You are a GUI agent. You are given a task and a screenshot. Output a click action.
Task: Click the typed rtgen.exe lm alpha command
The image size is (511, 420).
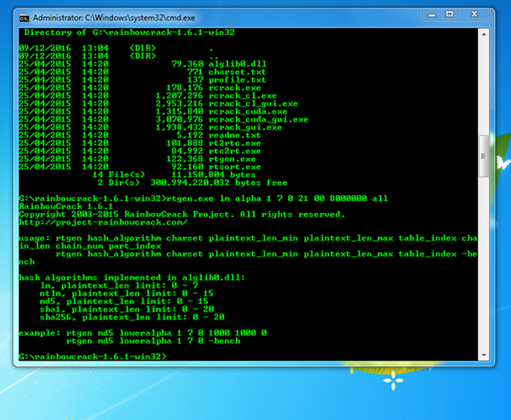point(277,198)
